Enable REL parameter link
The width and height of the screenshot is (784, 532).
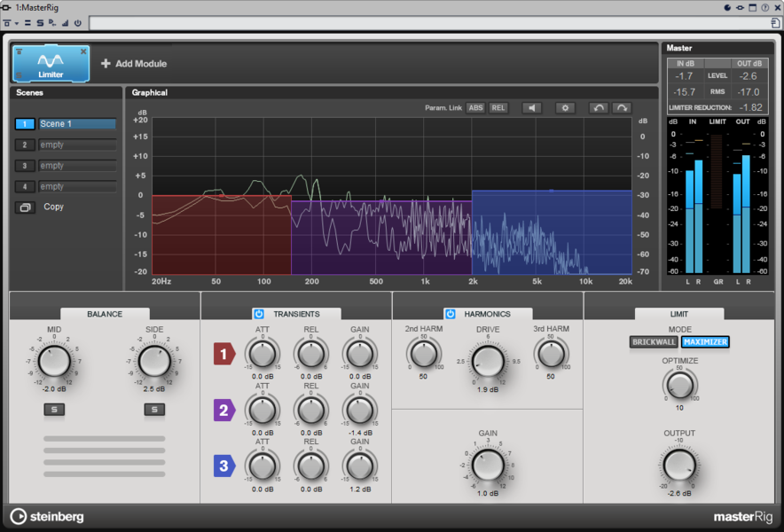(498, 108)
